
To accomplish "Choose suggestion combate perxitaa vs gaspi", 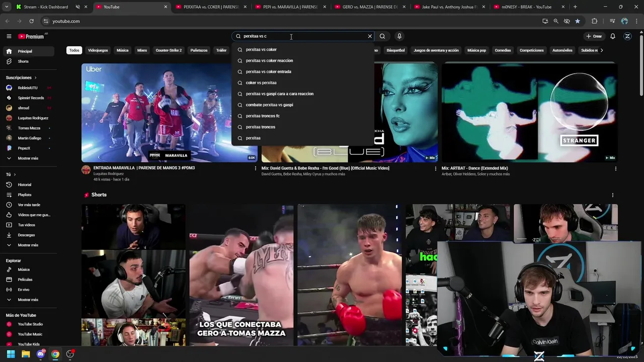I will [x=303, y=105].
